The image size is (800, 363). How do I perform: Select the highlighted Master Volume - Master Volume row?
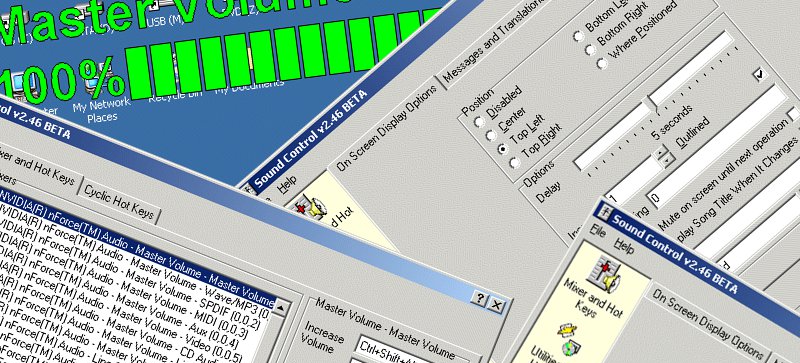tap(138, 247)
